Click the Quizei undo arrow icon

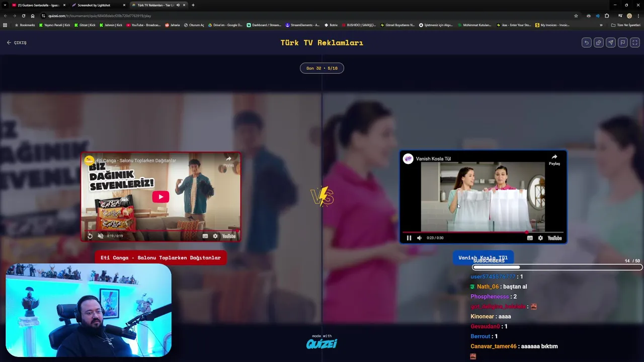click(x=587, y=43)
